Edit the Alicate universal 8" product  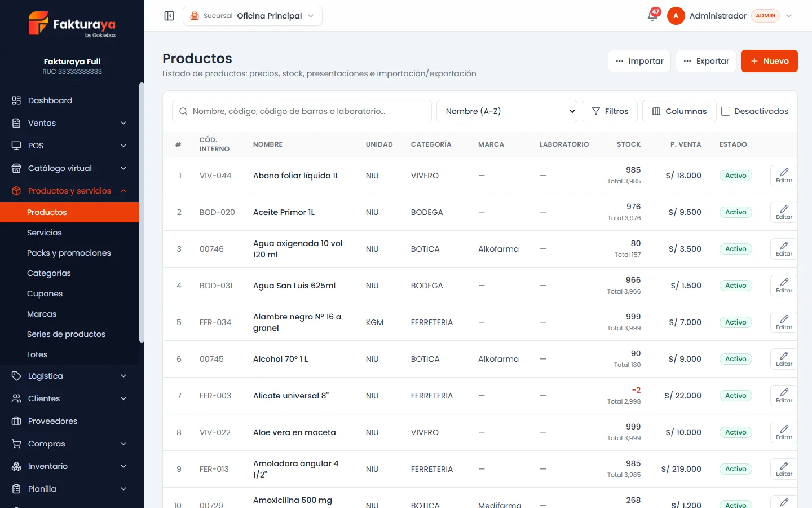(784, 396)
